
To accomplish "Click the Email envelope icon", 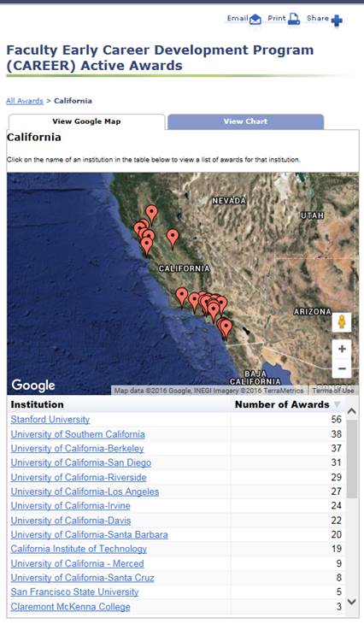I will pyautogui.click(x=255, y=20).
